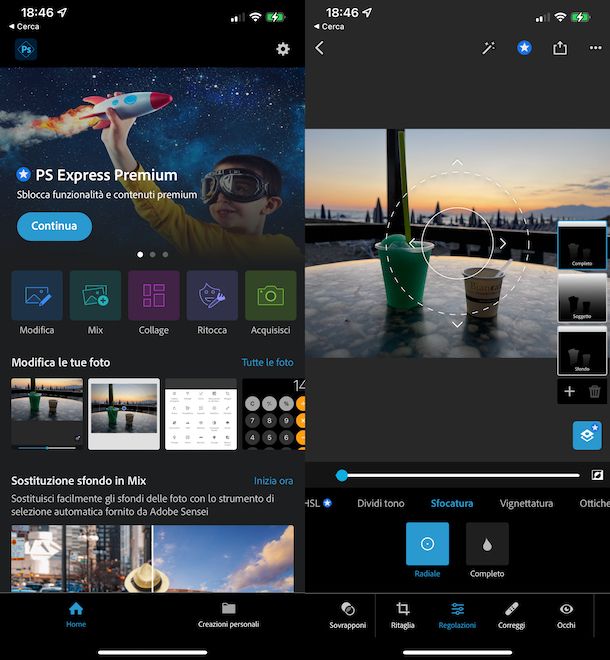Switch to Vignettatura tab
The image size is (610, 660).
(526, 503)
